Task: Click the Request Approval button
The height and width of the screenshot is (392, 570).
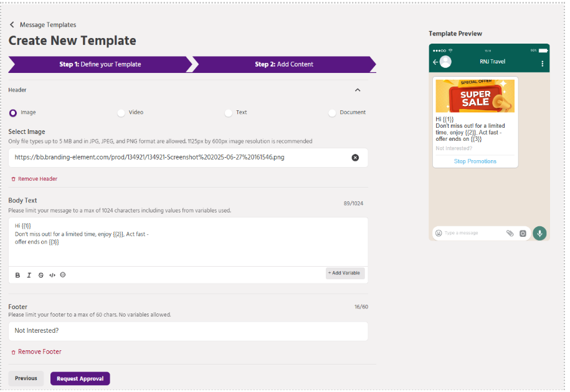Action: (80, 378)
